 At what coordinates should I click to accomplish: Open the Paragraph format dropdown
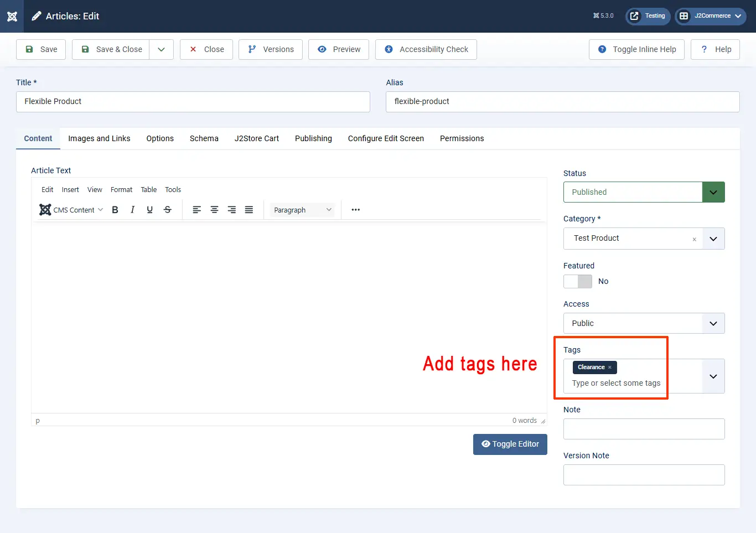303,210
